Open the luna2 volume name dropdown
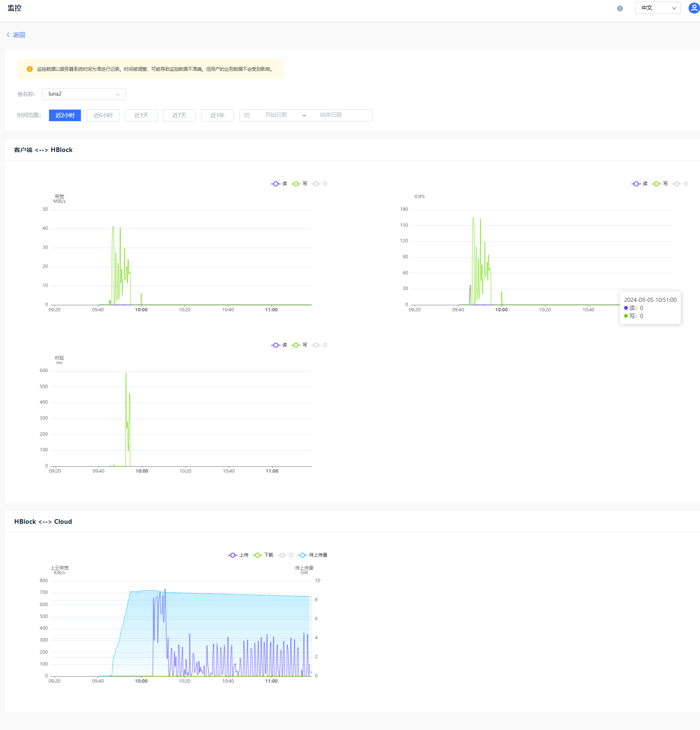This screenshot has height=730, width=700. click(84, 94)
